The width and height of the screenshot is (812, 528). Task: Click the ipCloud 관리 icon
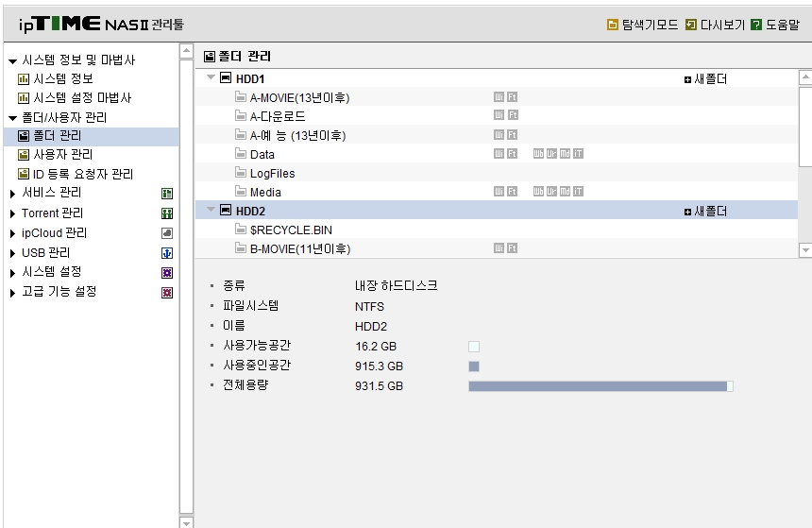[167, 233]
